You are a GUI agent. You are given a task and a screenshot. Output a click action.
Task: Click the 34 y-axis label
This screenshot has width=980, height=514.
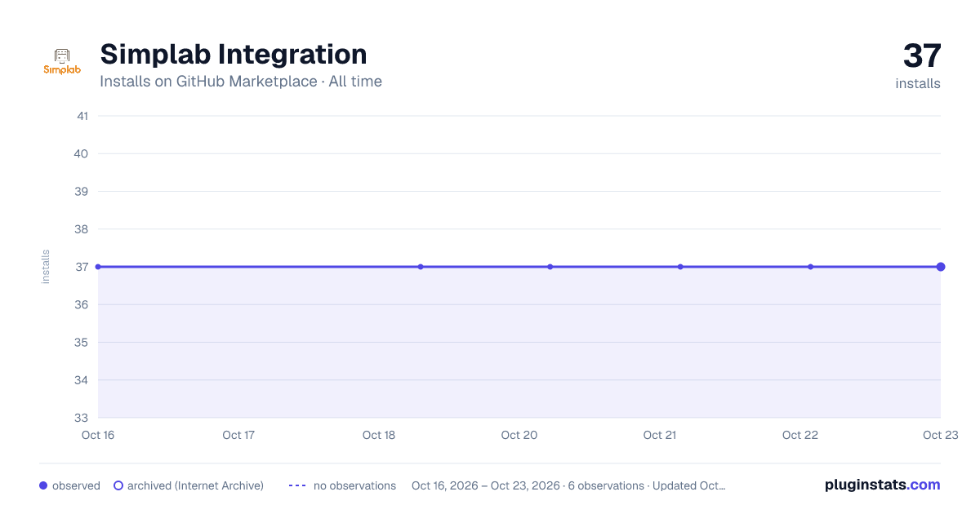point(82,380)
